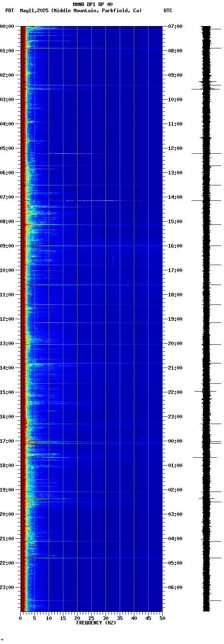Click the UTC "21:00" label

coord(175,368)
